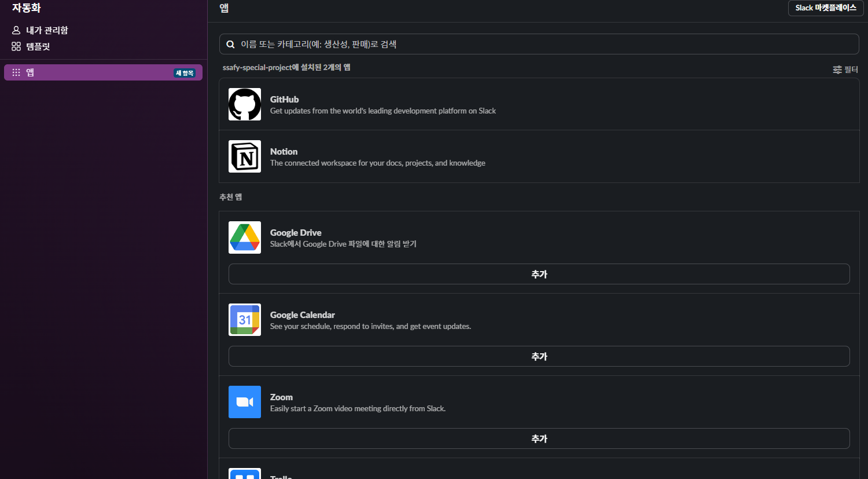Open the Notion app title
Image resolution: width=868 pixels, height=479 pixels.
tap(284, 152)
